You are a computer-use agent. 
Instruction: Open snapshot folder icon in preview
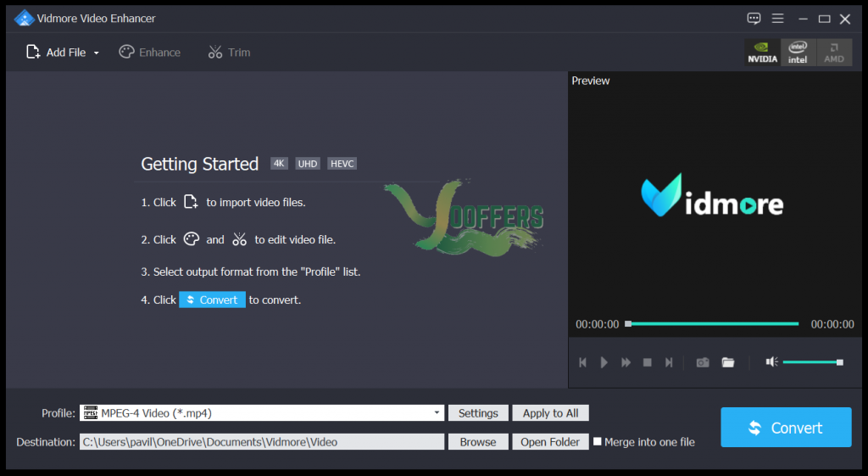coord(728,362)
